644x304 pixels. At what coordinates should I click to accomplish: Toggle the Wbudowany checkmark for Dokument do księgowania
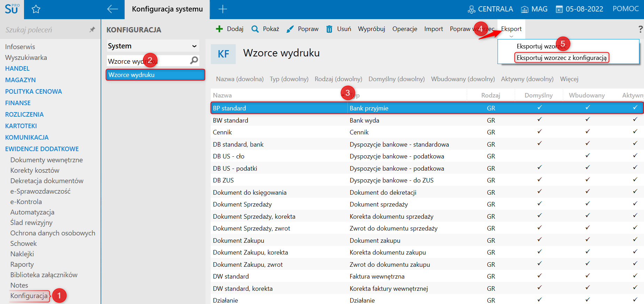(588, 192)
